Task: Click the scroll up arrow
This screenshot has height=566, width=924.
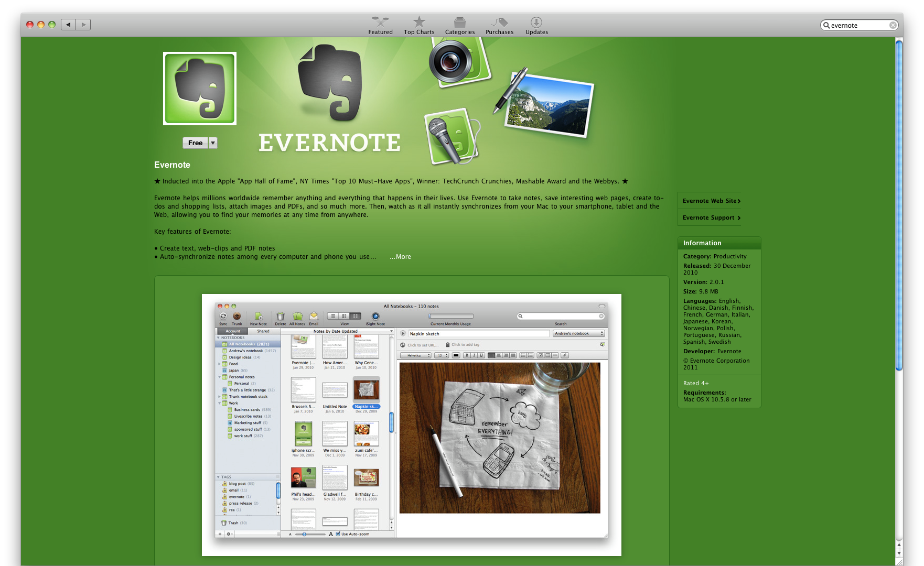Action: 899,546
